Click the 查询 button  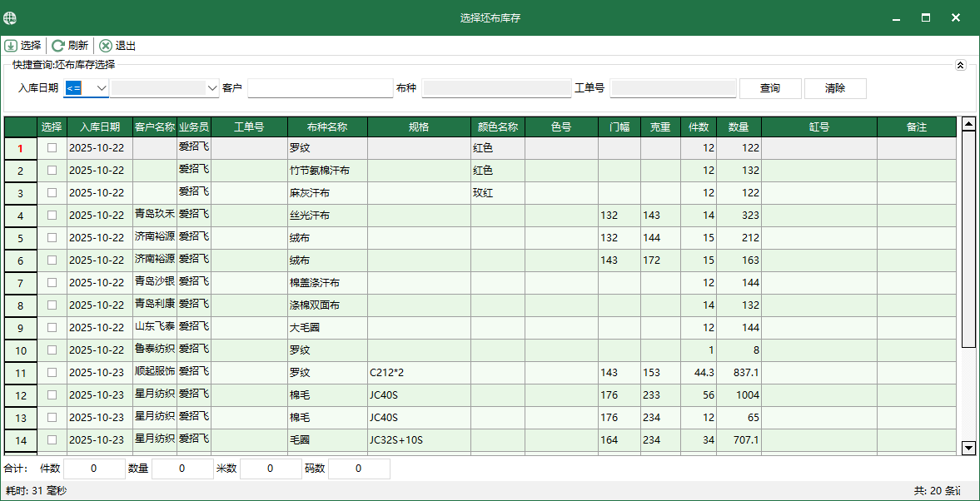[770, 88]
